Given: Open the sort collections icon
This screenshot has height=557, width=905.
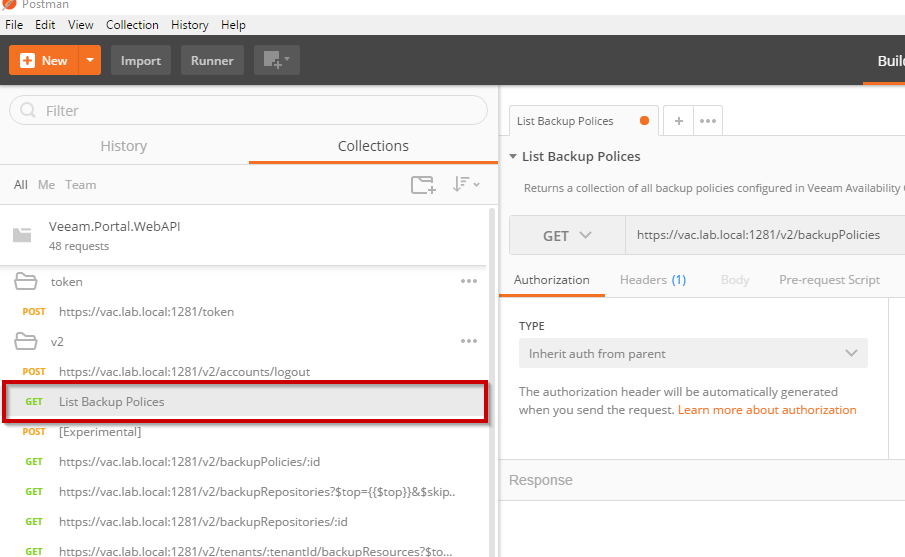Looking at the screenshot, I should 466,184.
